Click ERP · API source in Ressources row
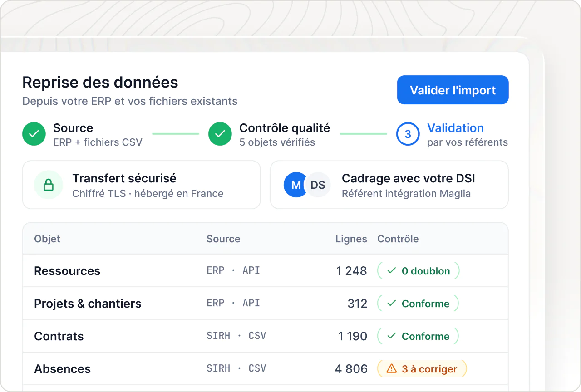Screen dimensions: 581x392 click(x=233, y=270)
